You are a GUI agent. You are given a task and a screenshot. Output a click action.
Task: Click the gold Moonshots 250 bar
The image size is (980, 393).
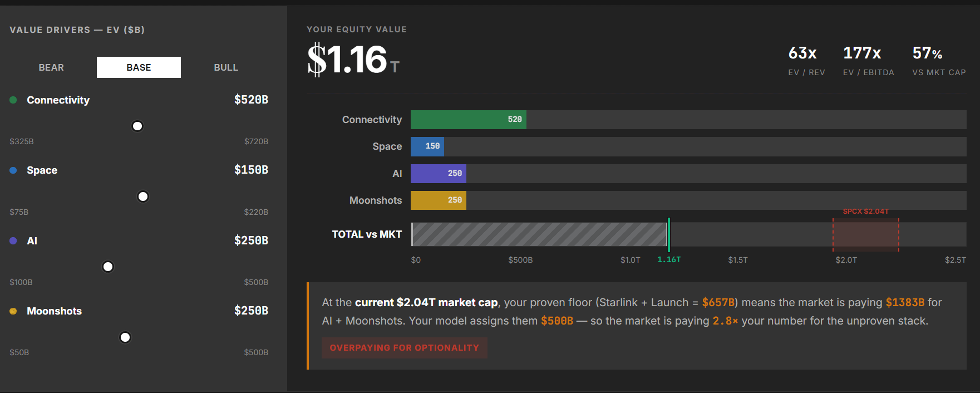tap(439, 200)
